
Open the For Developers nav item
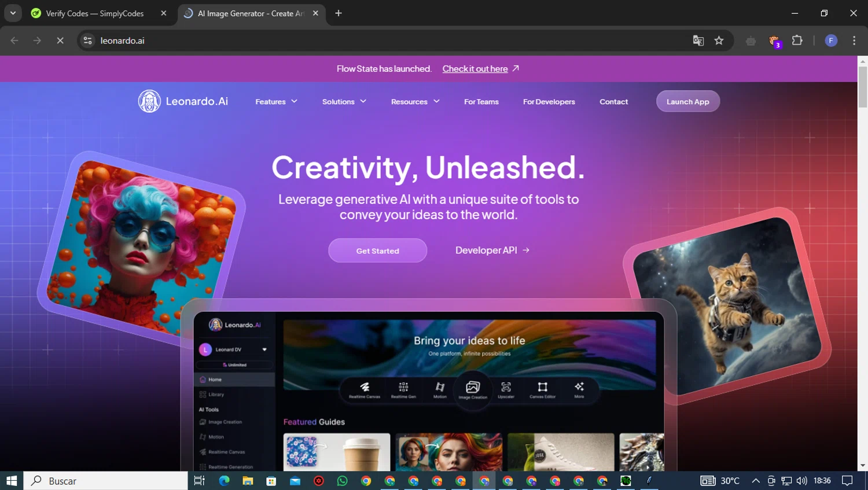click(x=549, y=102)
